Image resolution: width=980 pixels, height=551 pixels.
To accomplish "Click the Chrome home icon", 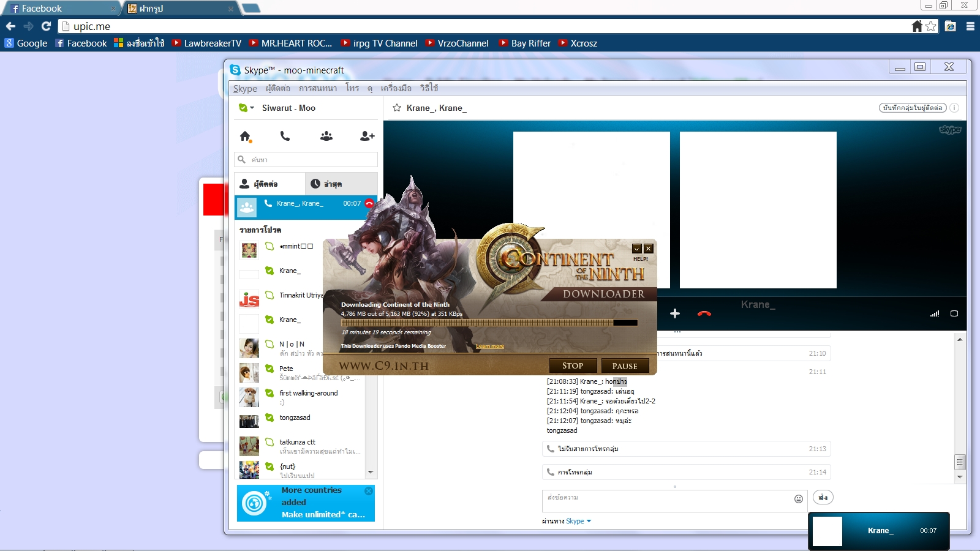I will coord(917,26).
